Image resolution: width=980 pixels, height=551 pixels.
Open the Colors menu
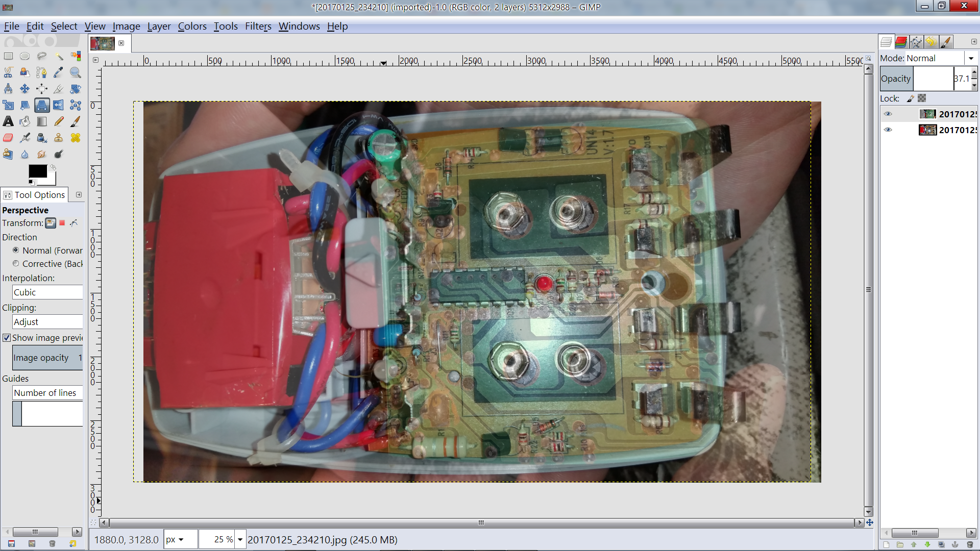pos(192,26)
